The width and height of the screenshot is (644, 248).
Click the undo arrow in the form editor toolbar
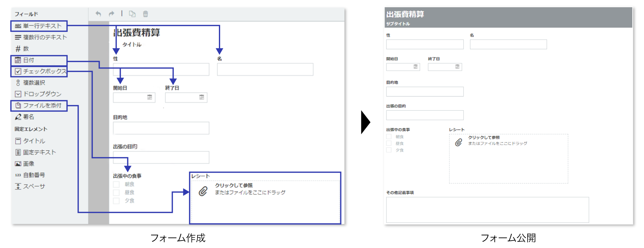coord(98,14)
